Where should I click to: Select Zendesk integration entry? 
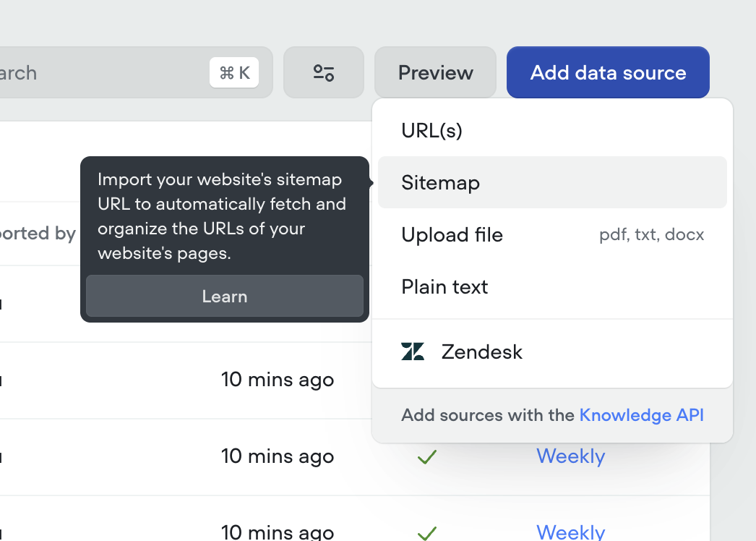click(x=552, y=352)
